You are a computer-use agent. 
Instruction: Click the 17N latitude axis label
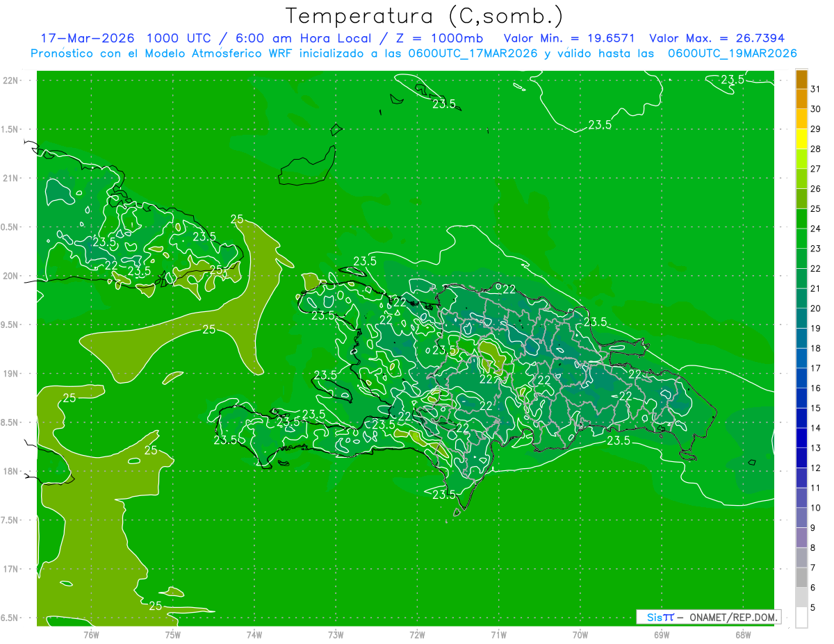[x=12, y=569]
